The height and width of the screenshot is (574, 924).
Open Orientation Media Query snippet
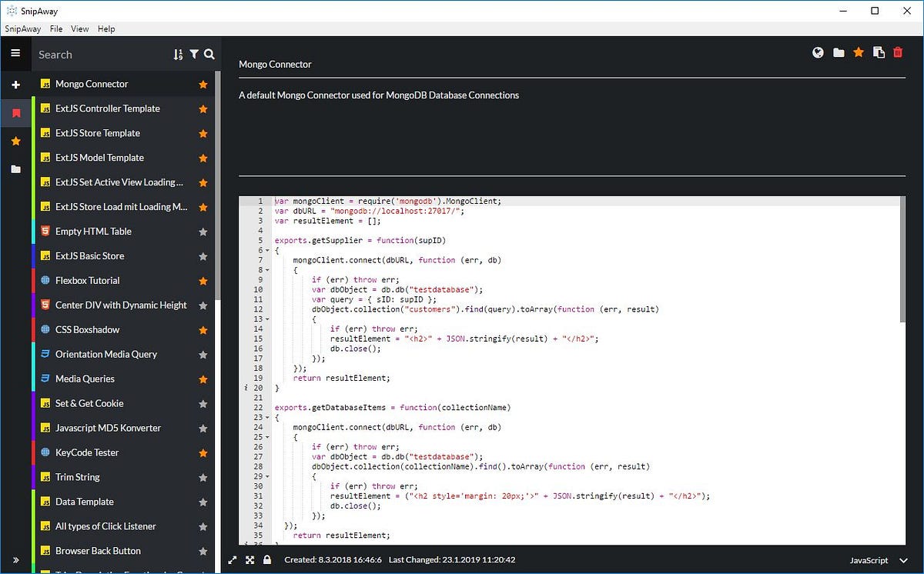[124, 354]
